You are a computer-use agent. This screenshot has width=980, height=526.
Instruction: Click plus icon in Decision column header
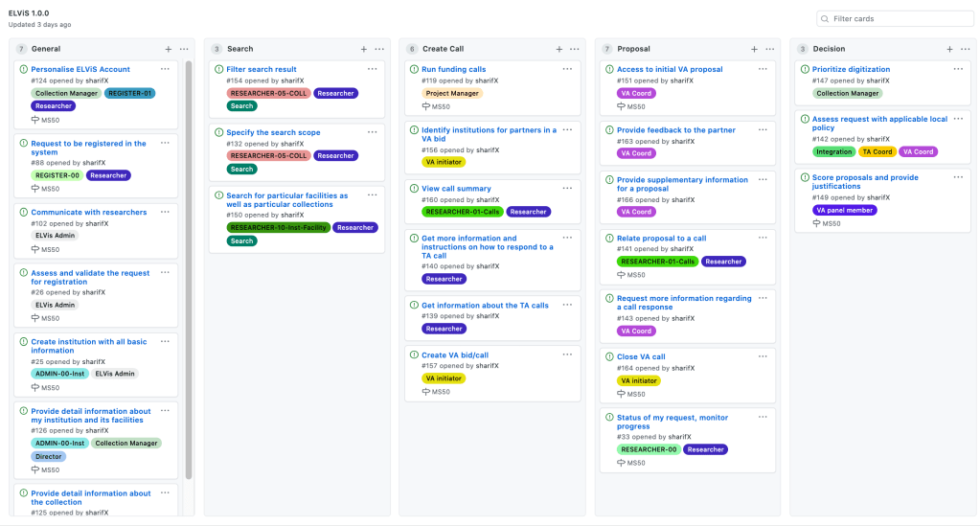tap(950, 49)
